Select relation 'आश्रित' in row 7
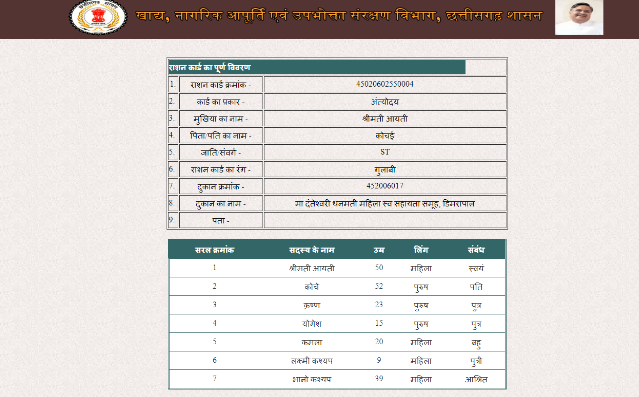 pos(476,379)
